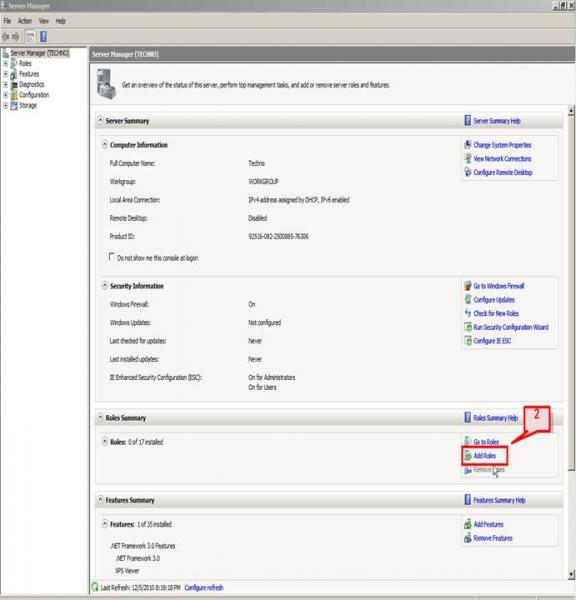Collapse the Computer Information section

pyautogui.click(x=105, y=144)
